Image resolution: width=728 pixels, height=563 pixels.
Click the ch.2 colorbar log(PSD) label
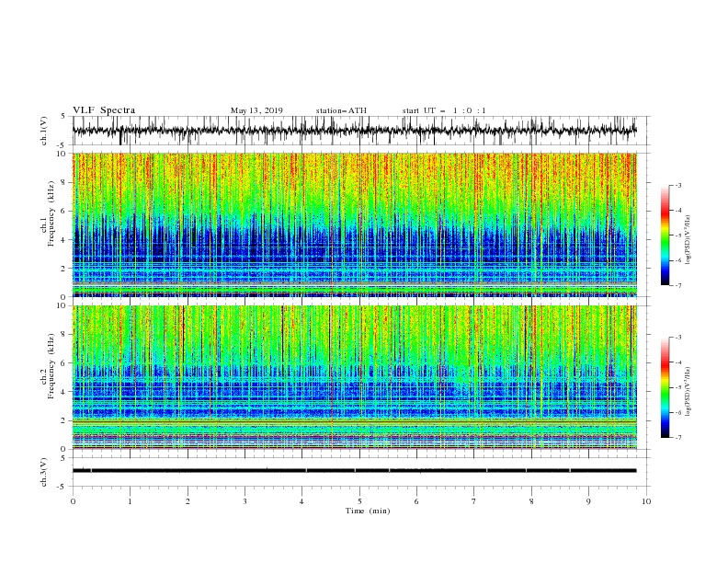tap(688, 392)
